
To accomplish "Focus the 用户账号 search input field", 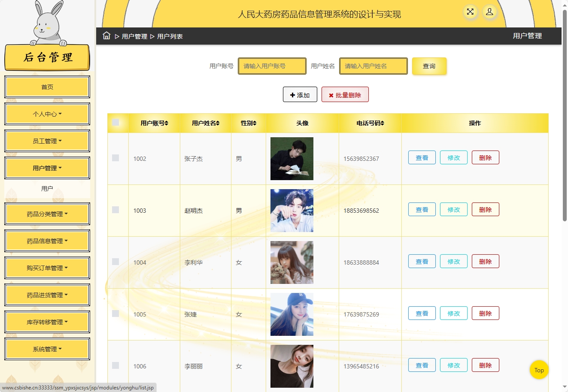I will 272,66.
